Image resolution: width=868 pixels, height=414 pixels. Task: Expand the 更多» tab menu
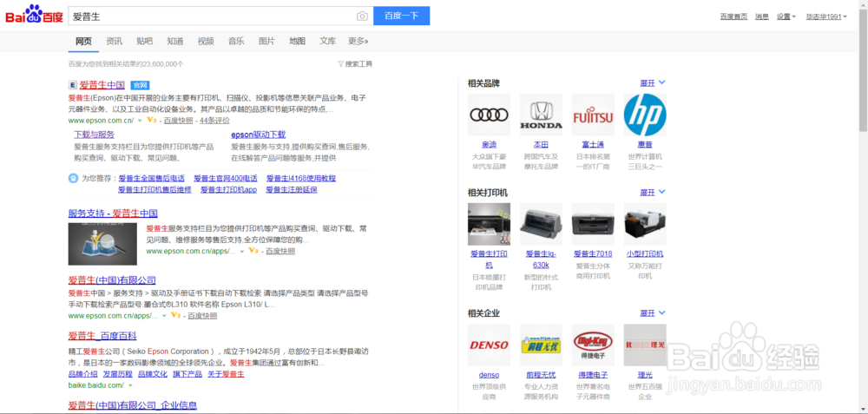pos(358,41)
